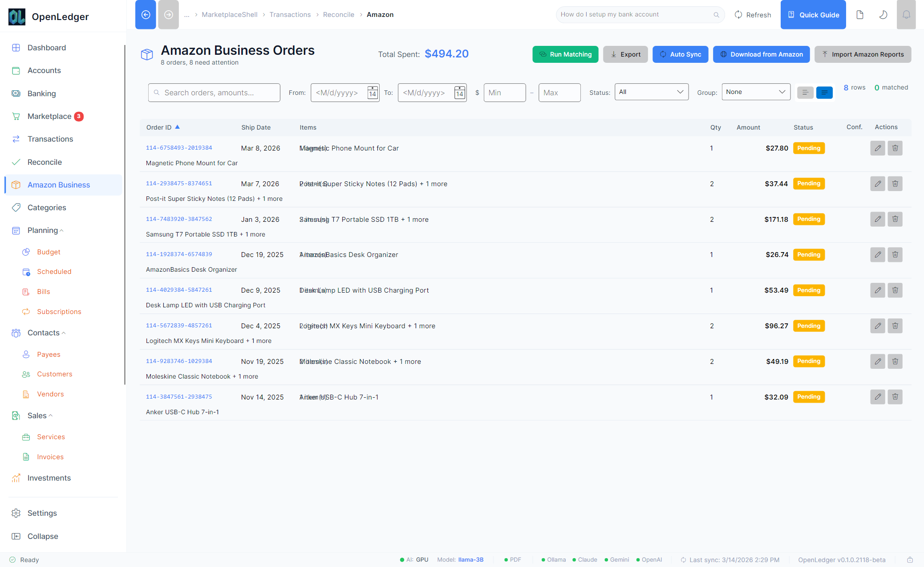
Task: Click the notification bell icon
Action: 907,14
